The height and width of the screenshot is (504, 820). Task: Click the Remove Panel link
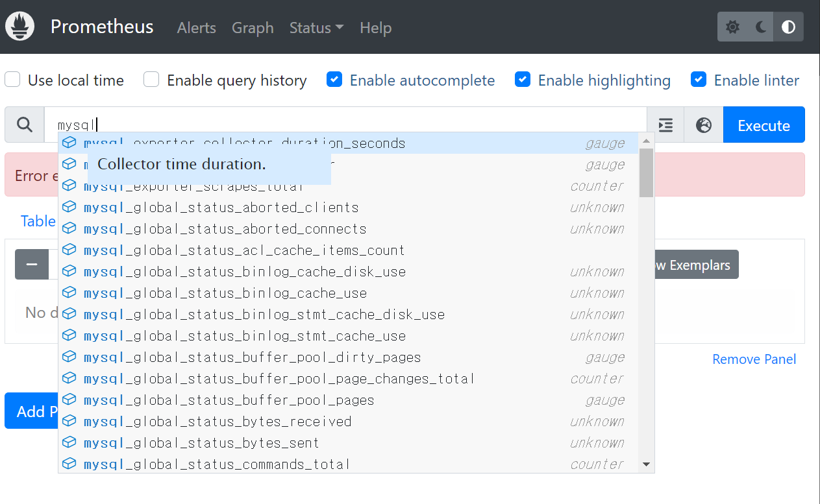pos(754,359)
